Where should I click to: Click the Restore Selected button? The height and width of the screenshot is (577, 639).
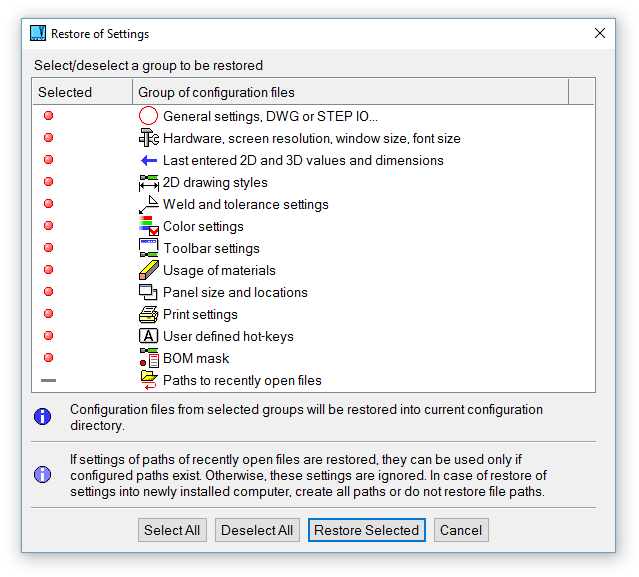coord(366,530)
